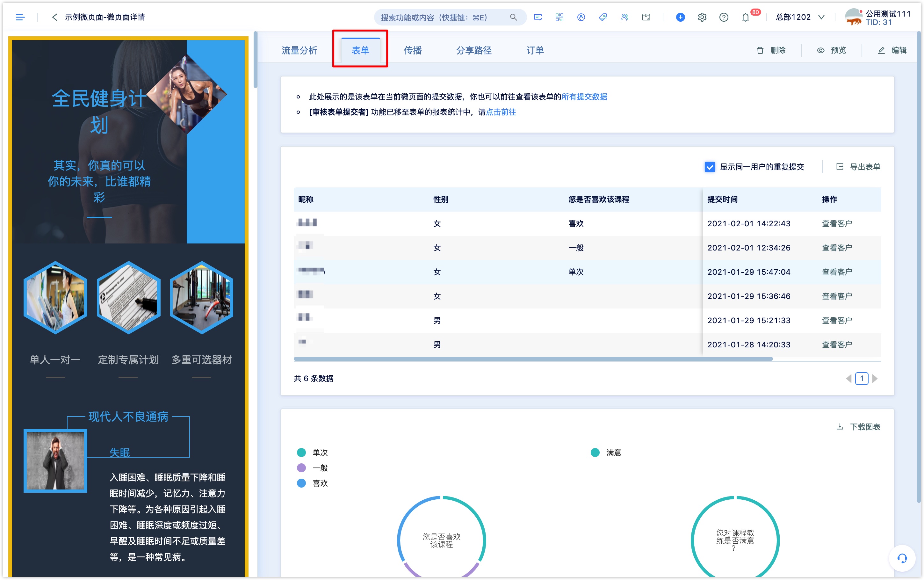
Task: Click the 失眠 stressed man photo
Action: 55,460
